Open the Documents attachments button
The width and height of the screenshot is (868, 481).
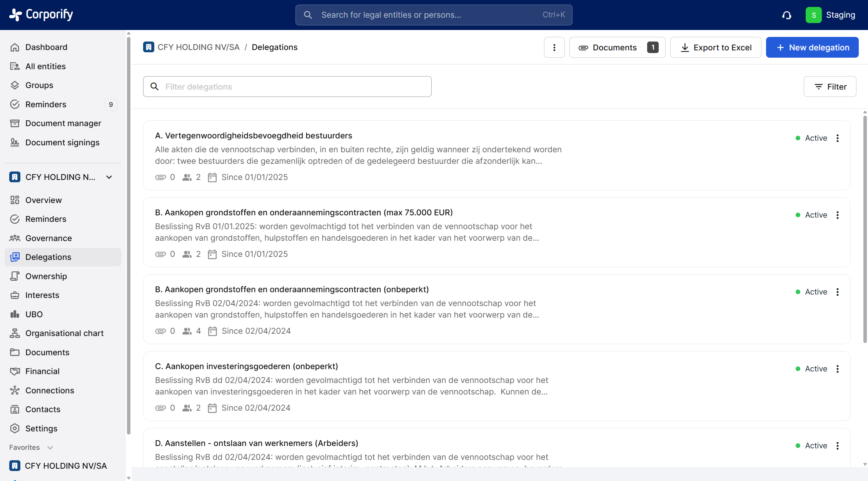[617, 47]
